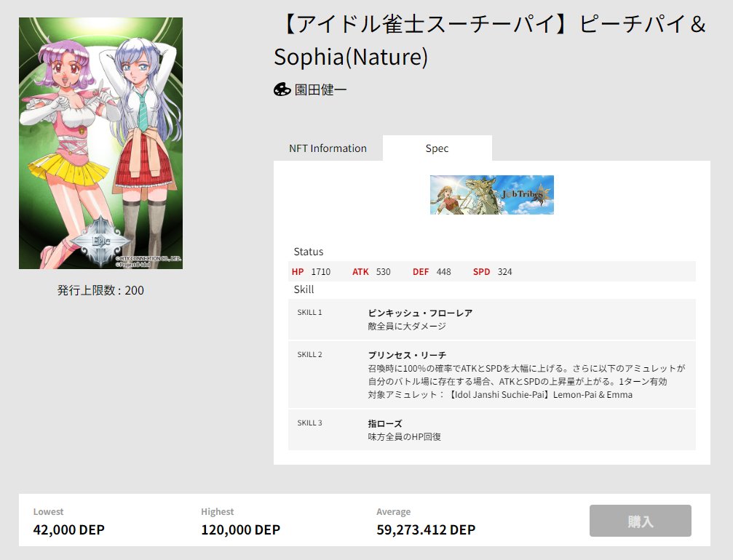Click the DEF value 448
This screenshot has width=733, height=560.
tap(443, 272)
